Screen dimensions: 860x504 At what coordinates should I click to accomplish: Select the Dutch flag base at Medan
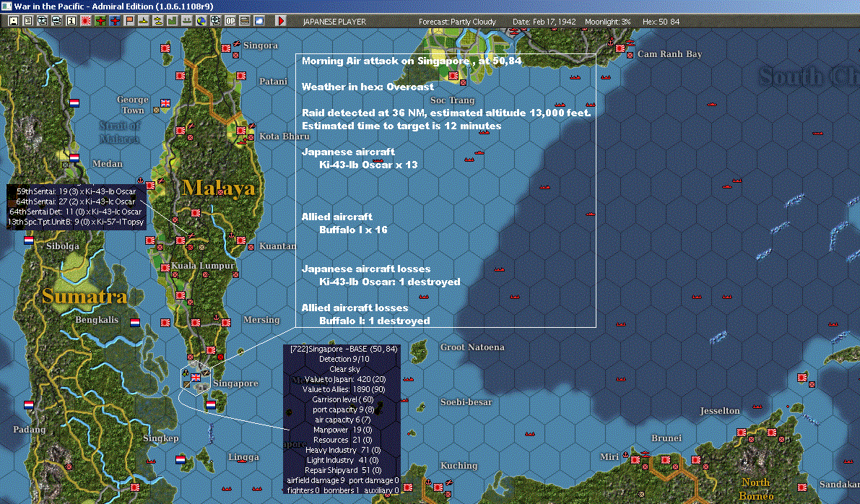tap(74, 158)
